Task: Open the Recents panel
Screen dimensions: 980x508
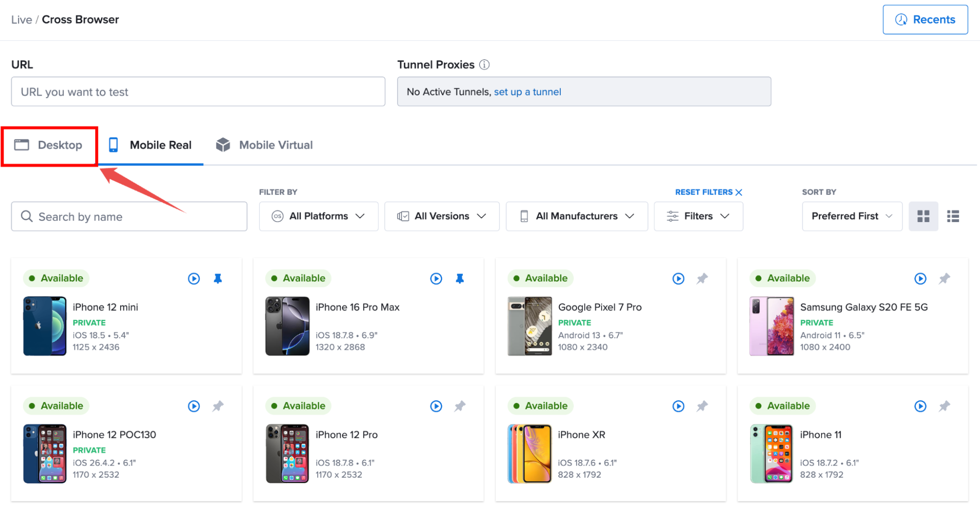Action: pos(925,20)
